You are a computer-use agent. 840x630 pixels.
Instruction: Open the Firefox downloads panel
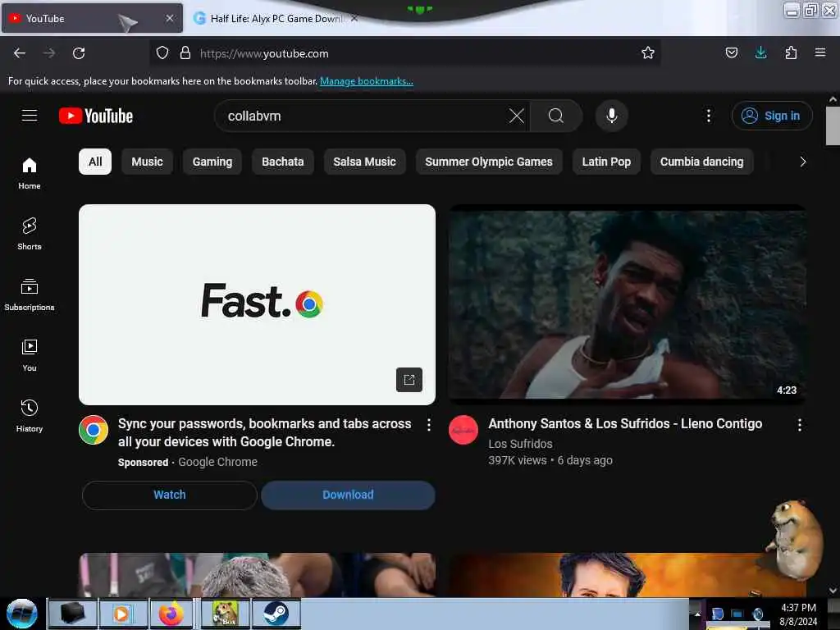(x=760, y=53)
